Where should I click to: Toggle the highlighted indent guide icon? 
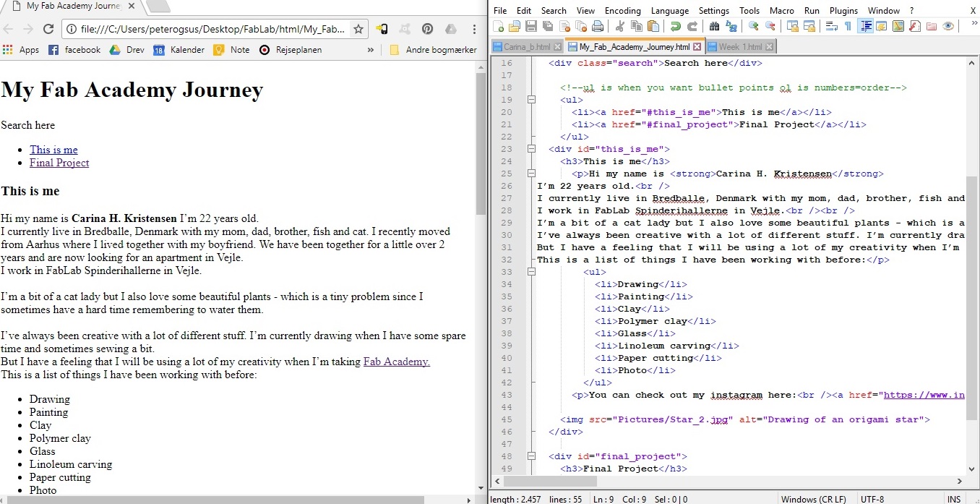[x=866, y=27]
